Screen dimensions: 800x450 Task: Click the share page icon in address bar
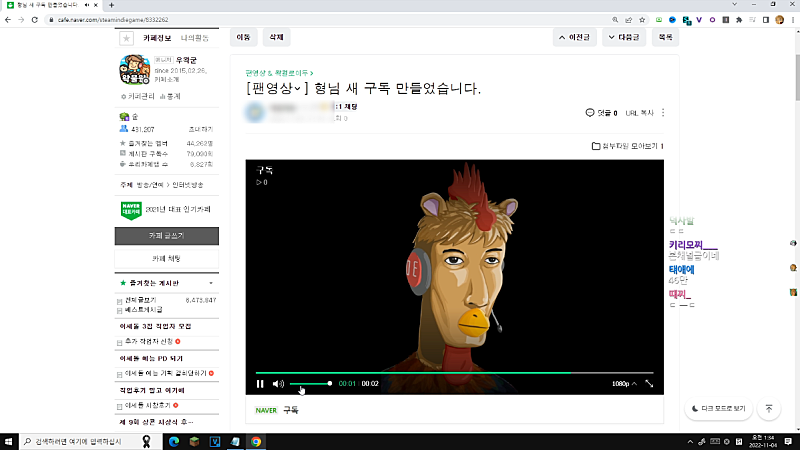tap(629, 20)
